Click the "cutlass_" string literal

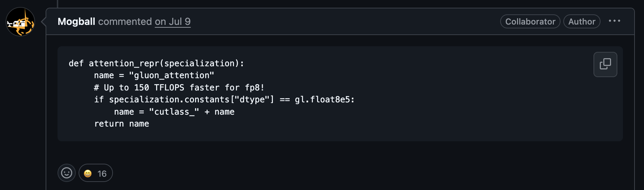(x=174, y=112)
